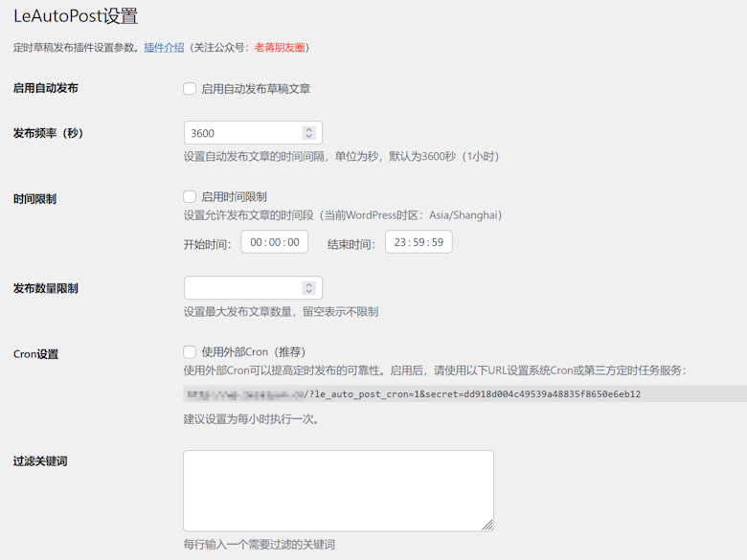Click the empty 发布数量限制 number field
Viewport: 747px width, 560px height.
253,288
